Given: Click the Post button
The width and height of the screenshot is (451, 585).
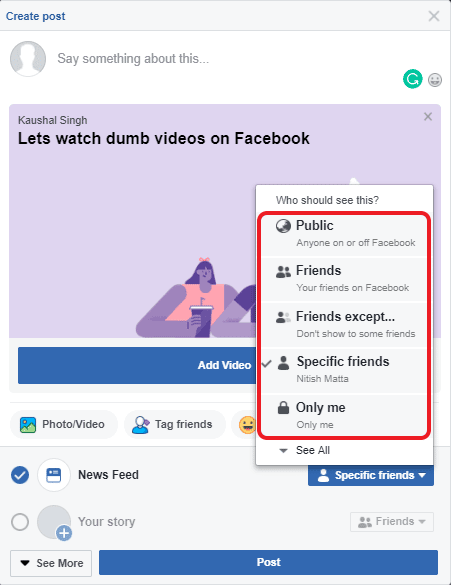Looking at the screenshot, I should point(268,562).
